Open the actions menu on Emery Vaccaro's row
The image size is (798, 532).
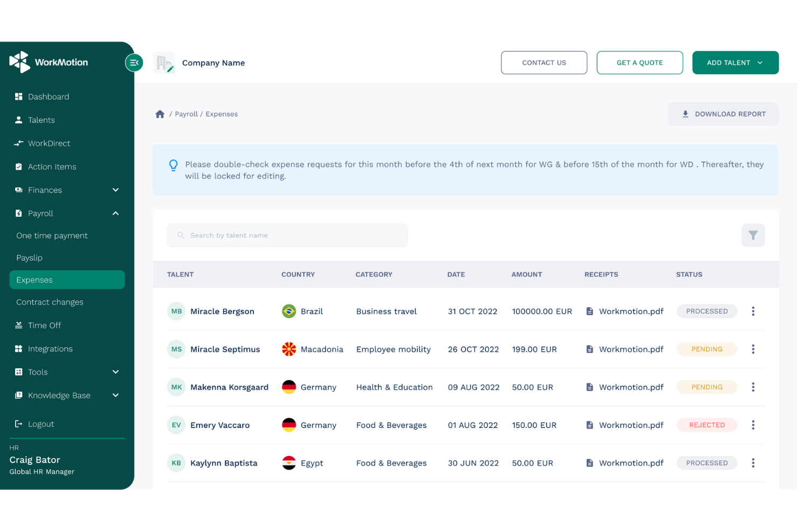click(x=753, y=425)
